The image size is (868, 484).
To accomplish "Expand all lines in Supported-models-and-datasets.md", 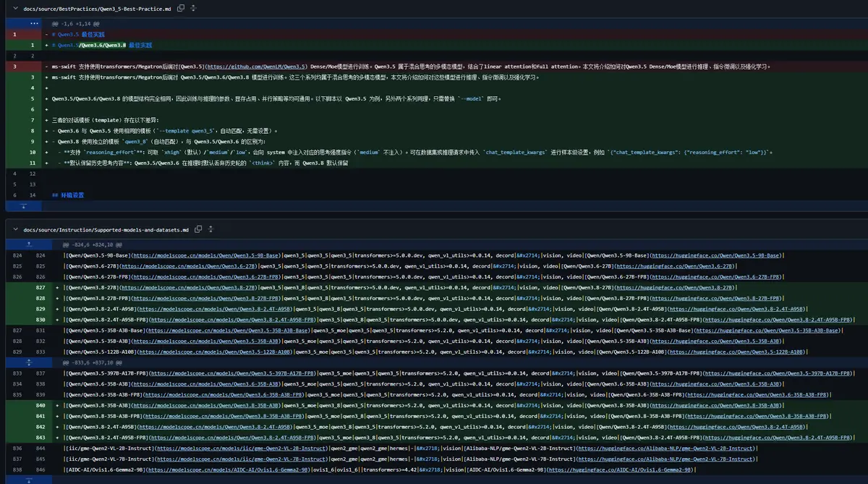I will point(210,229).
